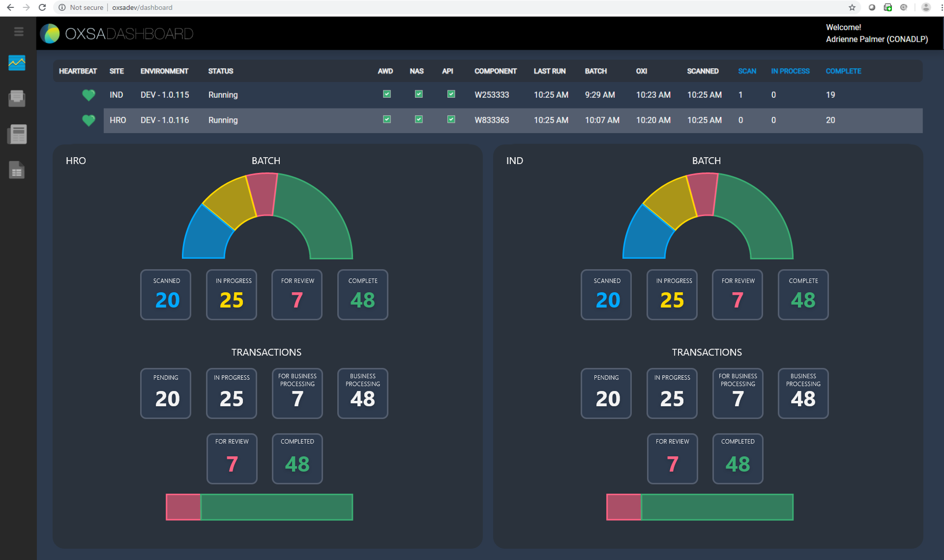
Task: Open the hamburger menu in sidebar
Action: (19, 32)
